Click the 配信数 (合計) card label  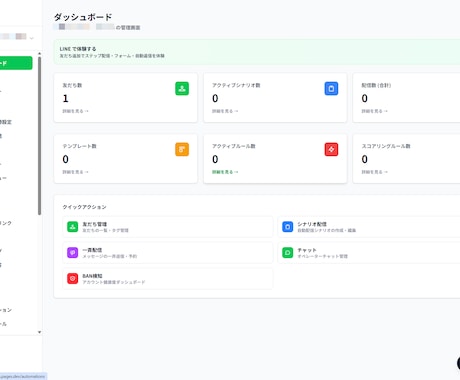376,85
